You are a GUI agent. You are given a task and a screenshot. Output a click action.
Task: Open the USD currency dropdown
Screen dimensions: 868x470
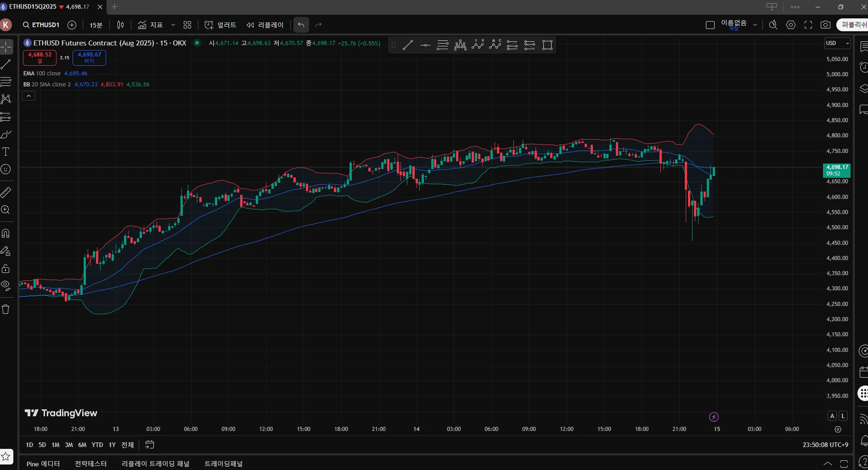click(x=837, y=43)
